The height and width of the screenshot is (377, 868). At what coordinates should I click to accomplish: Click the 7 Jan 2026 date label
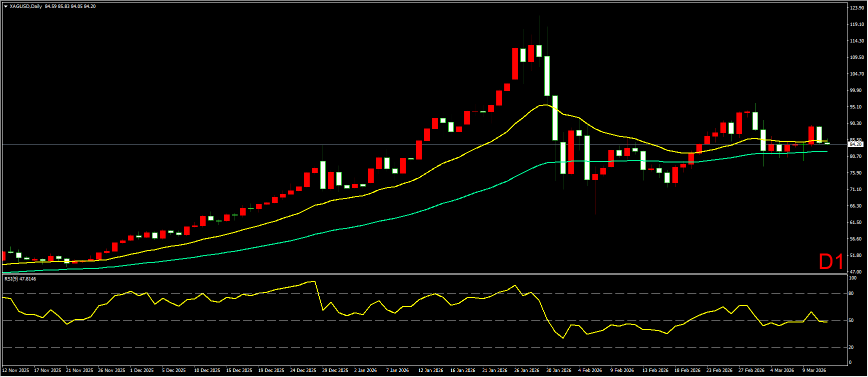(397, 370)
